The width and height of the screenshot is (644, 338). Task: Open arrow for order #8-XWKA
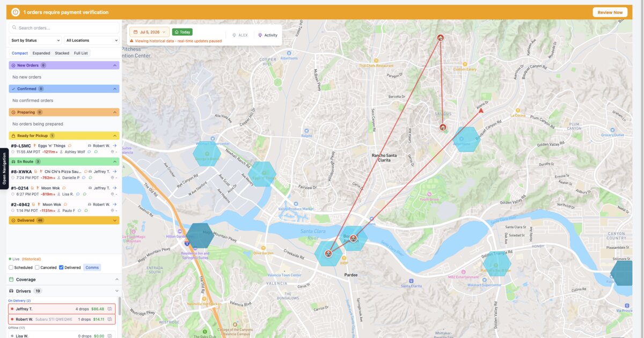[x=114, y=172]
